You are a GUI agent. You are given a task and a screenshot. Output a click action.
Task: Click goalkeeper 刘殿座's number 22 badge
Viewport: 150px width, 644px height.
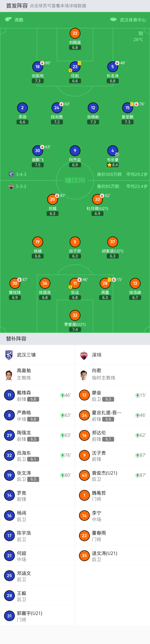coord(75,33)
